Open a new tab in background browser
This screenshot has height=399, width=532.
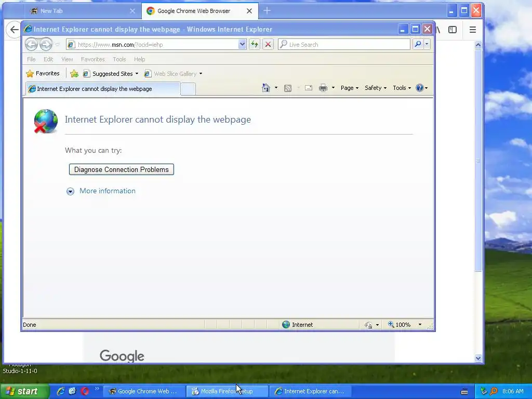tap(267, 11)
